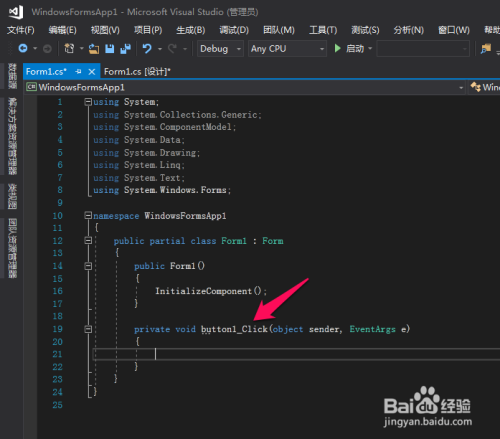Open the Any CPU platform dropdown
The height and width of the screenshot is (439, 500).
click(287, 49)
